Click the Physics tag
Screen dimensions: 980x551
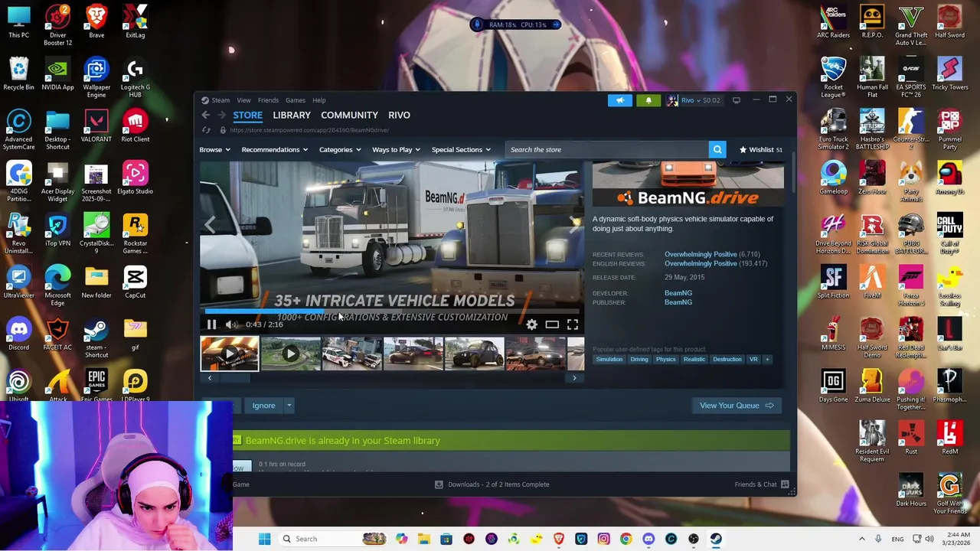(665, 360)
